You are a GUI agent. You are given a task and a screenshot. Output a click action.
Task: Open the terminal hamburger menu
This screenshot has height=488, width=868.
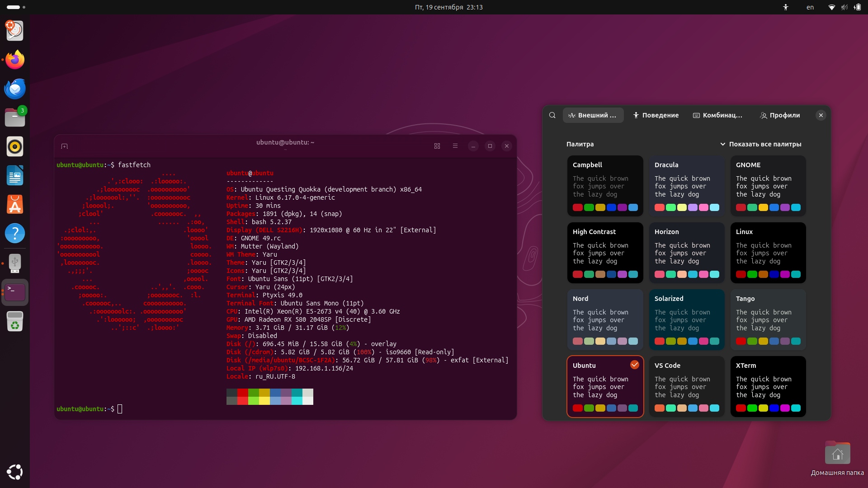pos(455,146)
